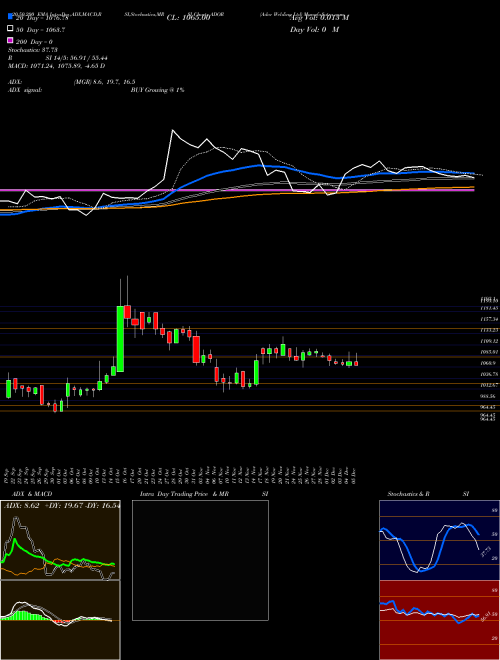Screen dimensions: 500x660
Task: Click the last red candlestick on the chart
Action: click(356, 363)
